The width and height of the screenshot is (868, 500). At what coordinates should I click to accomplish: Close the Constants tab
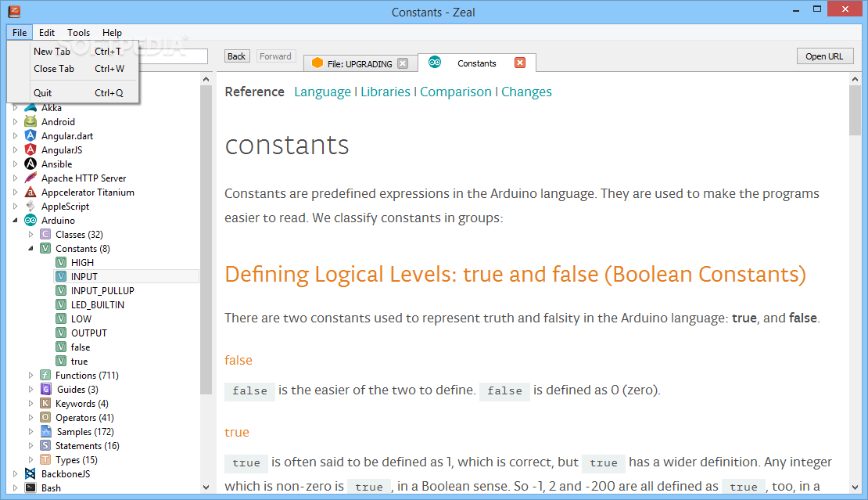pos(520,63)
